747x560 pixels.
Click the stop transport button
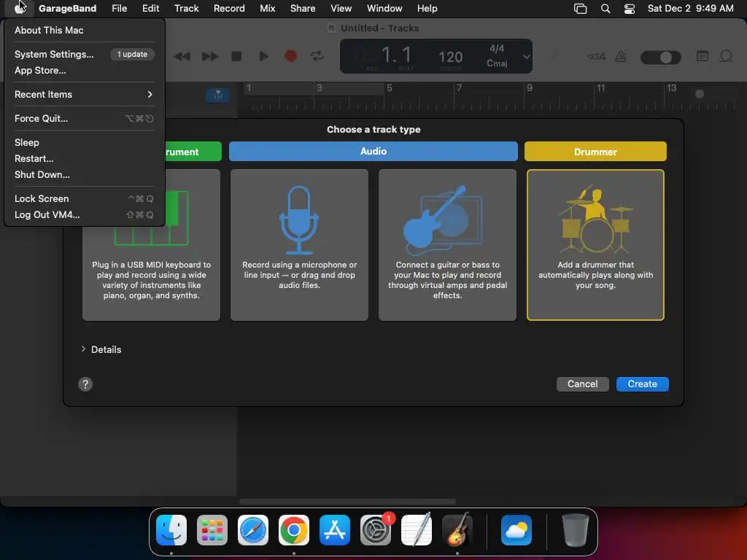click(x=236, y=56)
